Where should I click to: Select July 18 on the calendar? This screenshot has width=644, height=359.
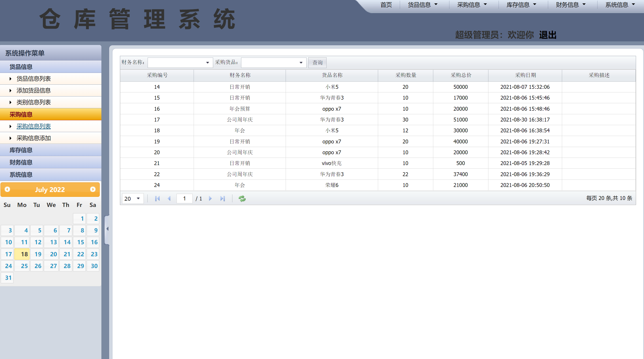(x=22, y=254)
